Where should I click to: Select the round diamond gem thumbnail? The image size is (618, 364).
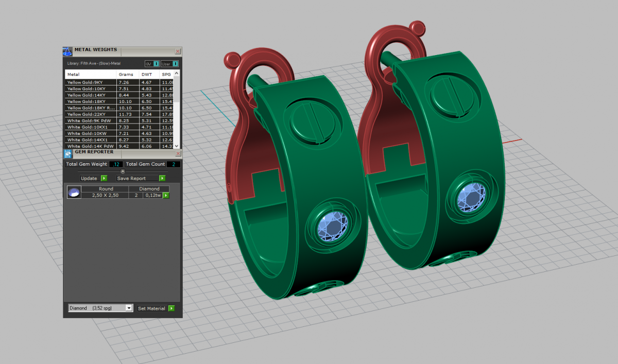[x=74, y=193]
